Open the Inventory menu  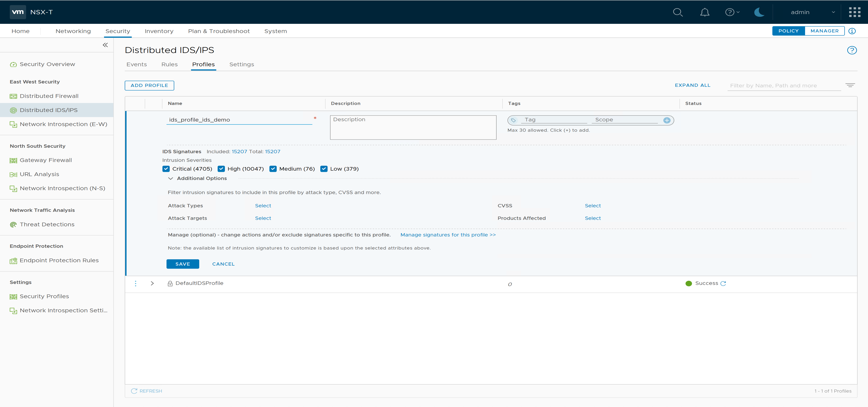click(x=159, y=31)
